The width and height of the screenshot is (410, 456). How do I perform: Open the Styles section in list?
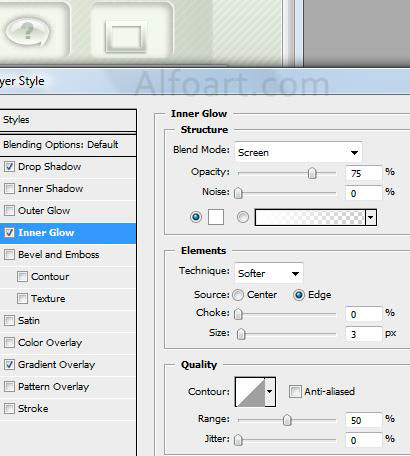click(68, 120)
